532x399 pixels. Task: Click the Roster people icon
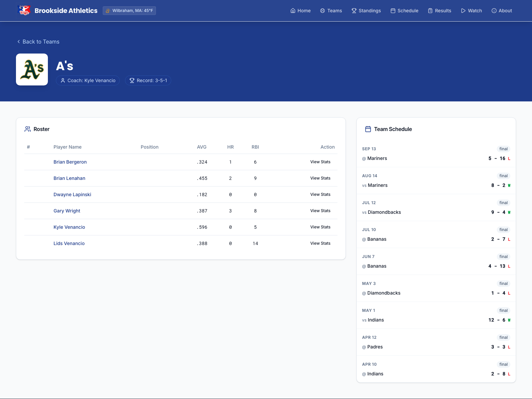click(x=28, y=129)
